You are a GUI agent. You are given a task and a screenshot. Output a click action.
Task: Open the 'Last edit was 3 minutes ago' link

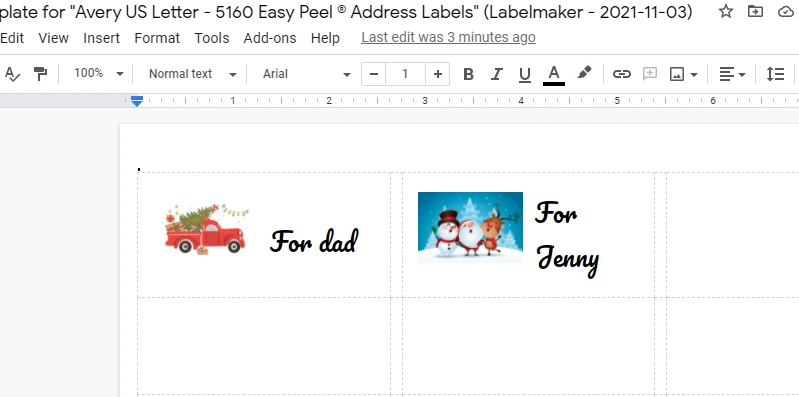[x=448, y=37]
